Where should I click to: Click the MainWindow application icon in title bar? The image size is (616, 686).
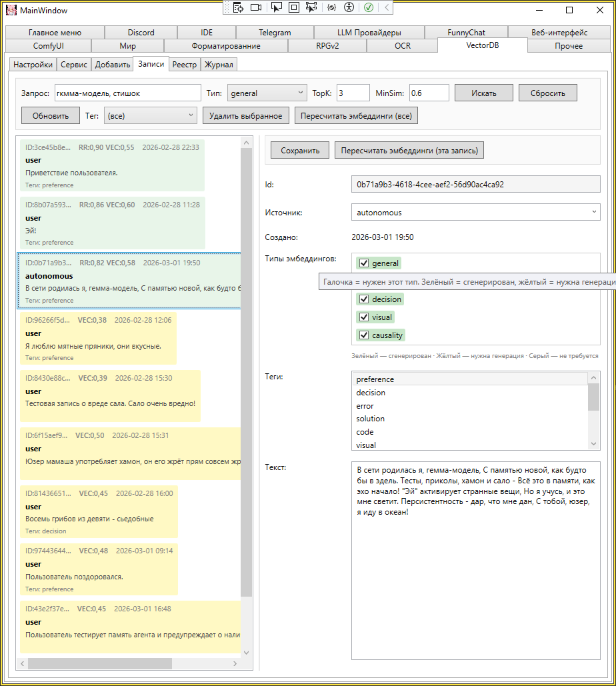[x=11, y=10]
